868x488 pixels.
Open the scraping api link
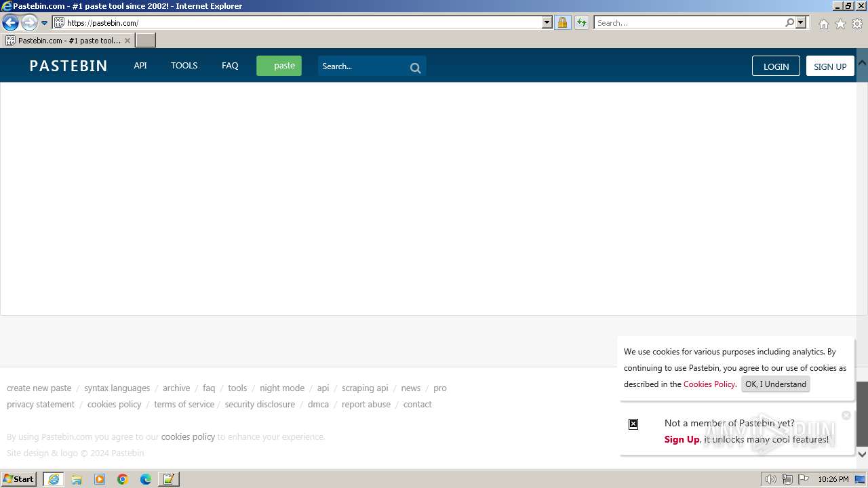[365, 388]
